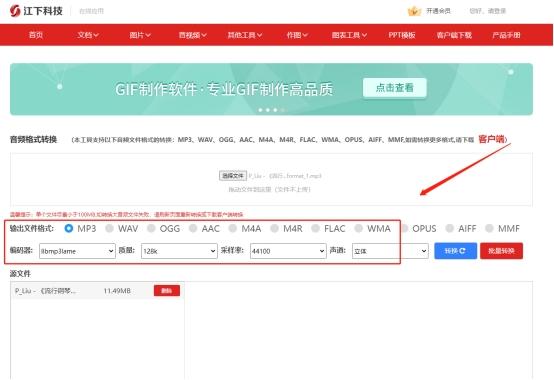Open the audio channel dropdown

(x=390, y=251)
